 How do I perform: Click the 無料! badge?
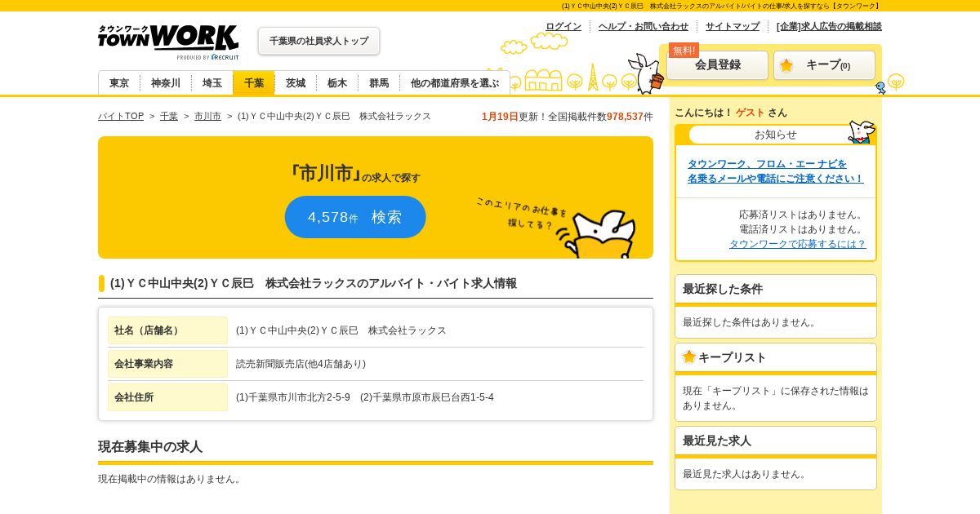(684, 50)
